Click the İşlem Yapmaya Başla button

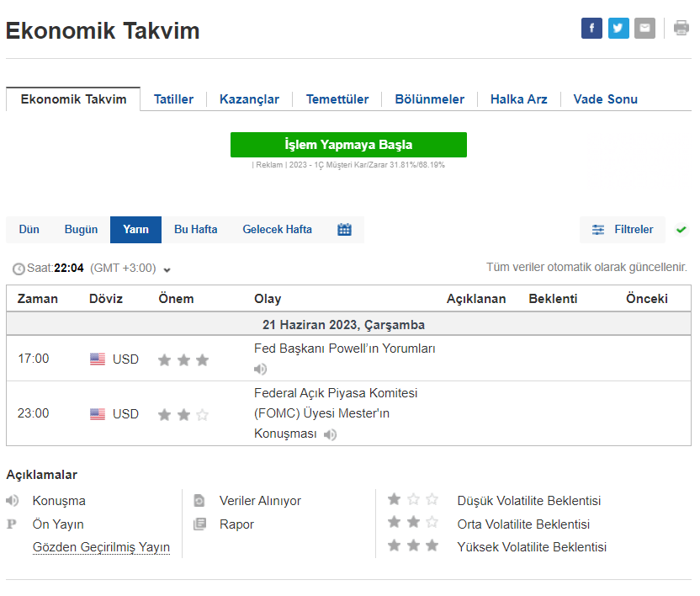348,145
